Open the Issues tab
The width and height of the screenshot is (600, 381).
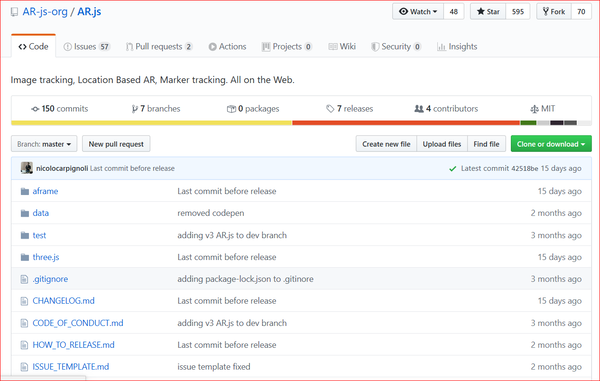[87, 47]
